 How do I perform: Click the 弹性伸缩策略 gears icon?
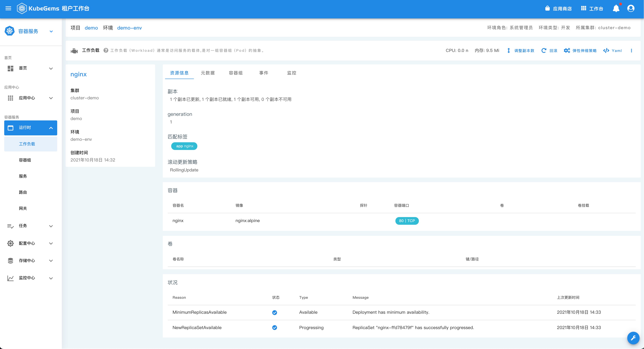pyautogui.click(x=567, y=50)
